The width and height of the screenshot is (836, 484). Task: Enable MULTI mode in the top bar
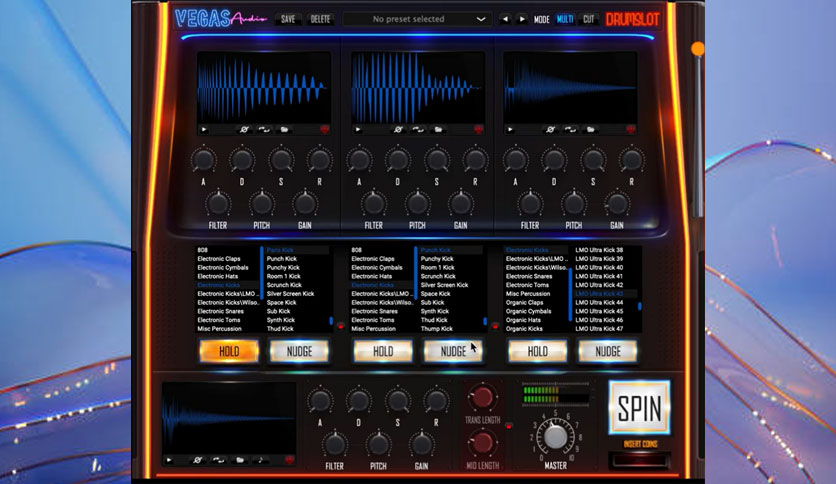[x=565, y=19]
